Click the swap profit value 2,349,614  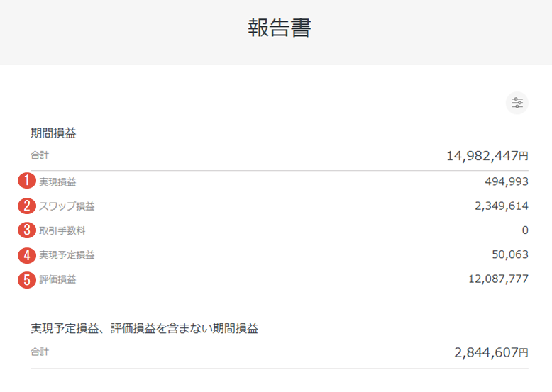click(x=502, y=206)
